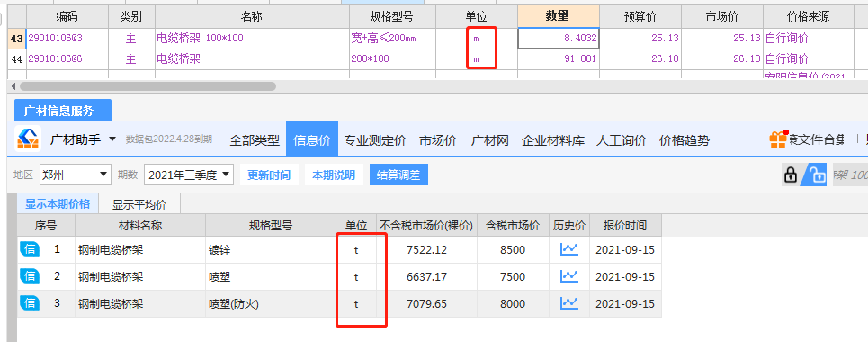Click the horizontal scrollbar left arrow
Screen dimensions: 868x342
pos(13,86)
